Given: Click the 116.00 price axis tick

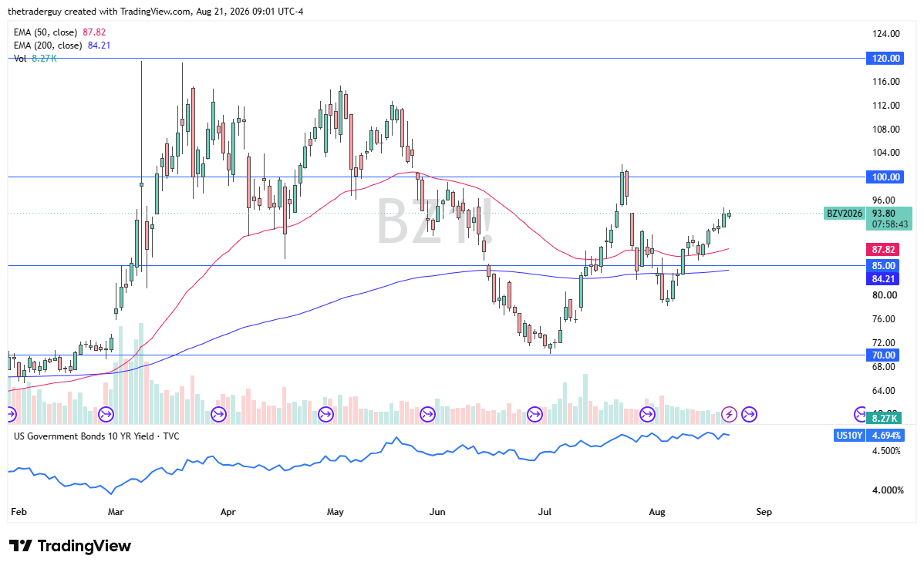Looking at the screenshot, I should 886,81.
